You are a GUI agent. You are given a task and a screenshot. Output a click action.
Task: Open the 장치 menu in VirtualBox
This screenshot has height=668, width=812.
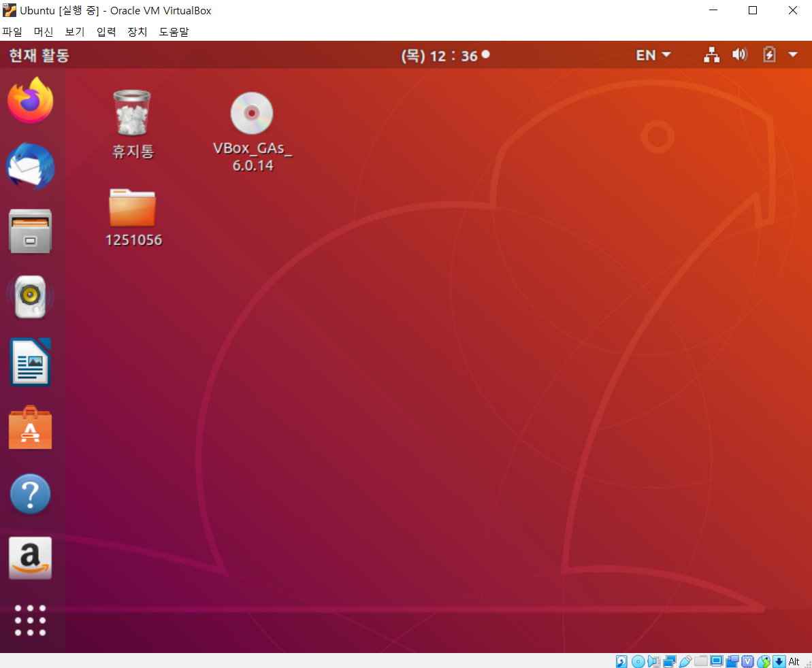click(x=137, y=31)
